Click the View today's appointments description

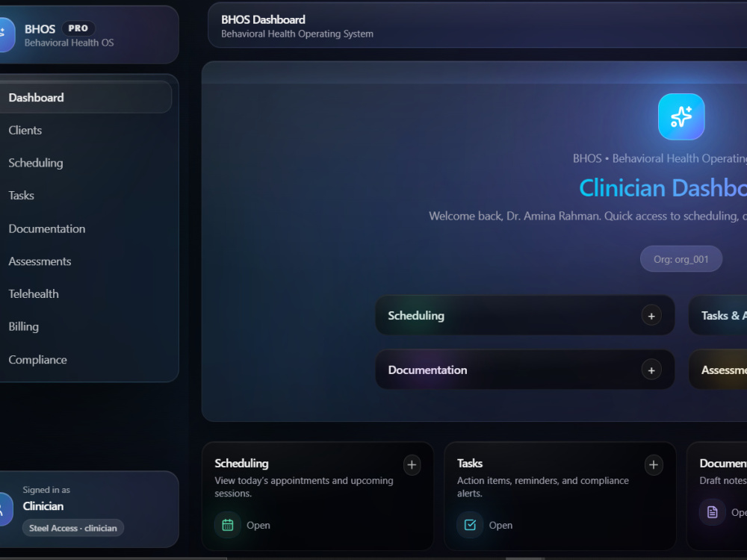[304, 487]
